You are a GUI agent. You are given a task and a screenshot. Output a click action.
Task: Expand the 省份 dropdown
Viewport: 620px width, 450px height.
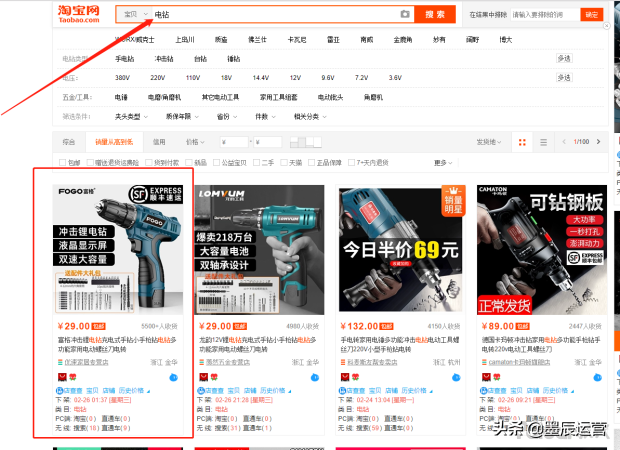click(x=227, y=117)
